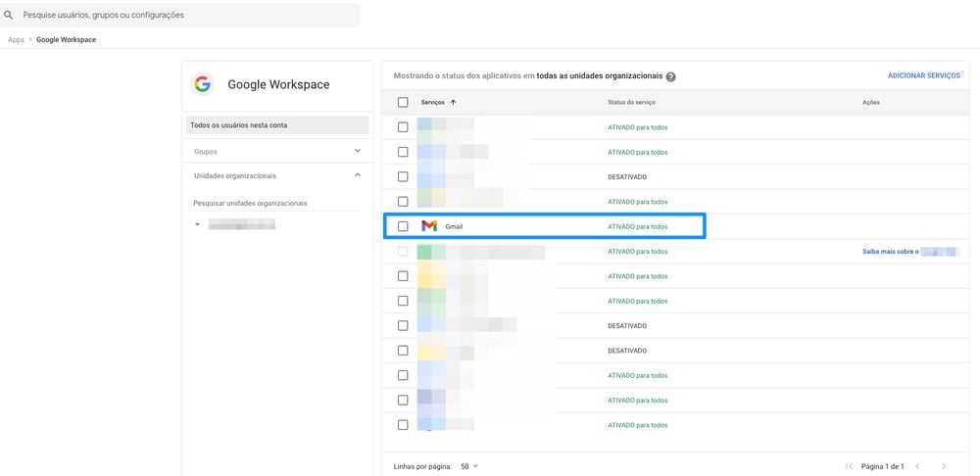Click the Google Workspace panel title

tap(278, 84)
